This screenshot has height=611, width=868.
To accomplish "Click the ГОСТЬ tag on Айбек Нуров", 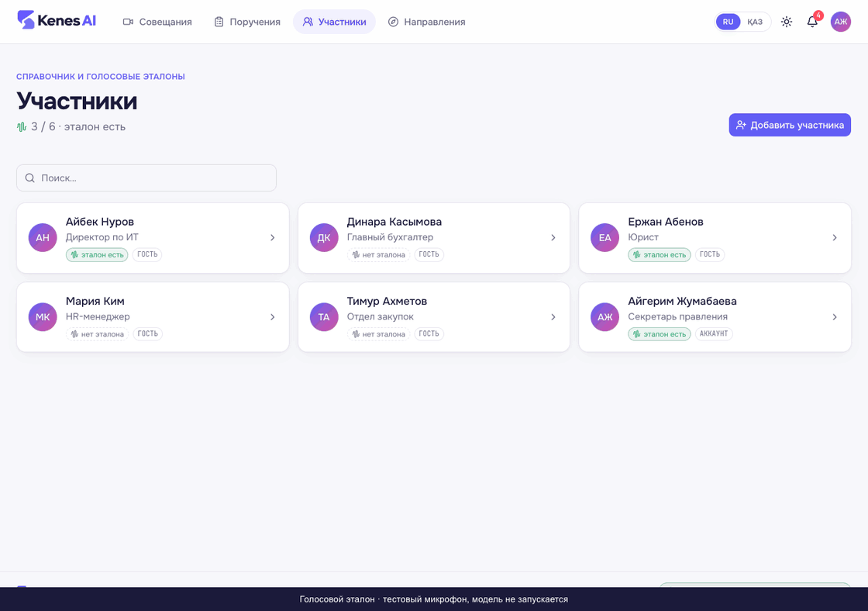I will click(147, 254).
